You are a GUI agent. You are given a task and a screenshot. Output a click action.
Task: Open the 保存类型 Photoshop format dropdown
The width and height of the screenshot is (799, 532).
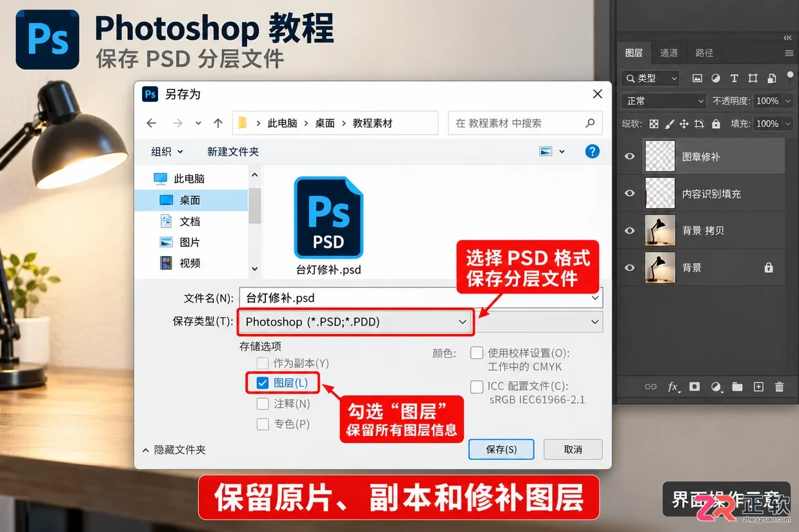coord(356,322)
